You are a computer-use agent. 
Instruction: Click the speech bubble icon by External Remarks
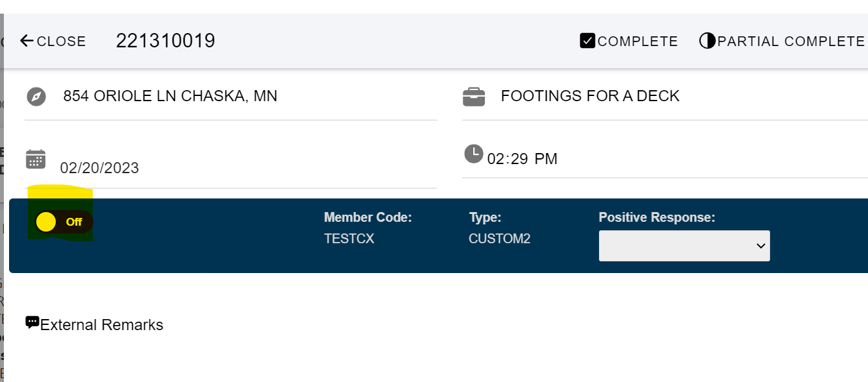(32, 322)
